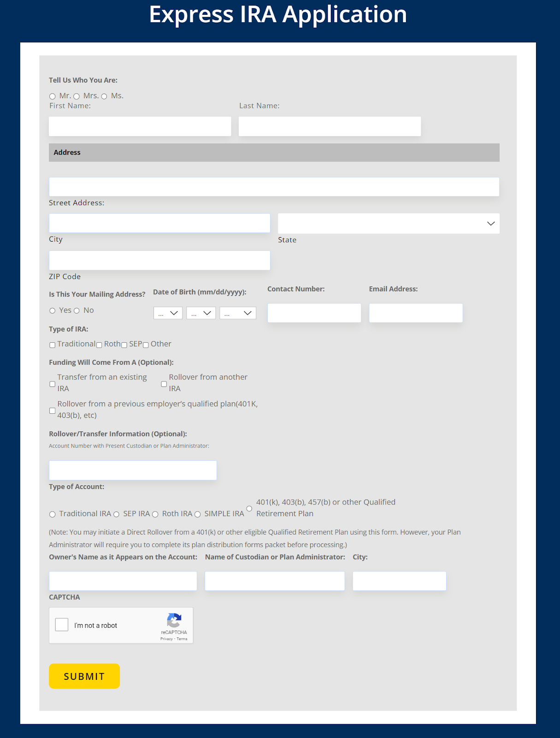Select the Mr. radio button

tap(53, 96)
